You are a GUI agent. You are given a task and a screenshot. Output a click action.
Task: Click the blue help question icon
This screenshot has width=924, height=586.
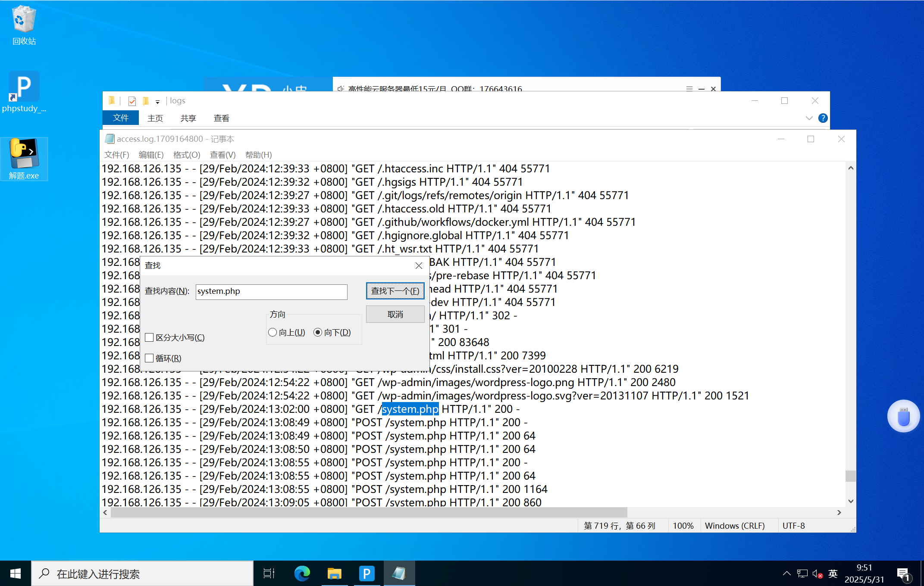pos(823,118)
